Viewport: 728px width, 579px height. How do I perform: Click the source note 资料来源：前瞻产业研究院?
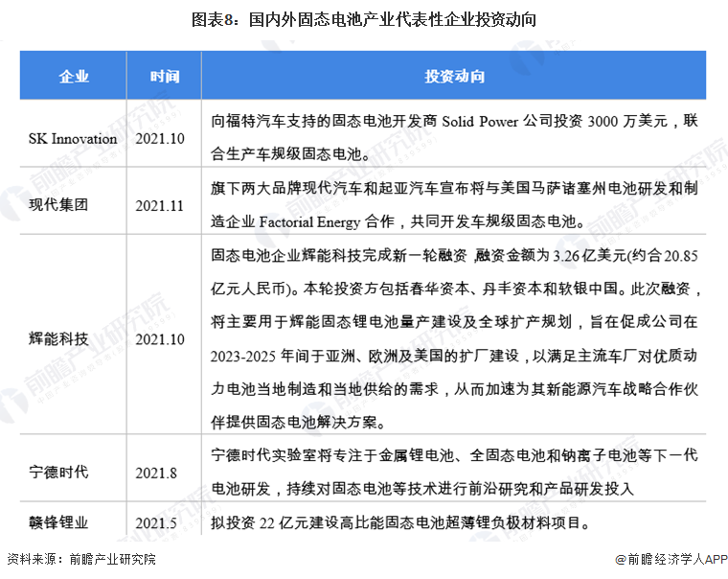pos(81,559)
